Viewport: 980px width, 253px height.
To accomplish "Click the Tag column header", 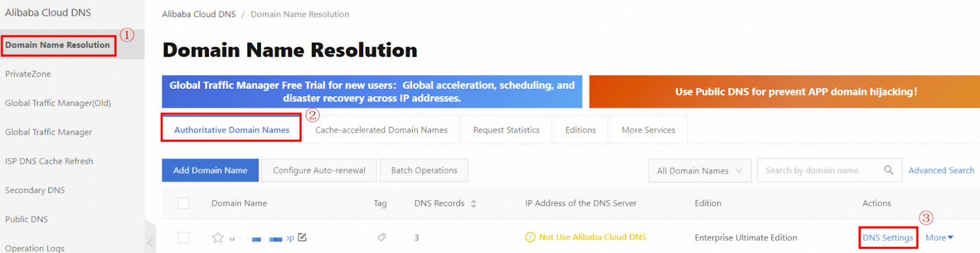I will (380, 203).
